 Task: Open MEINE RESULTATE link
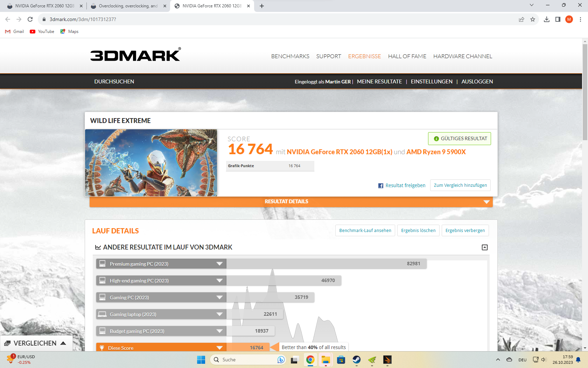pos(379,82)
